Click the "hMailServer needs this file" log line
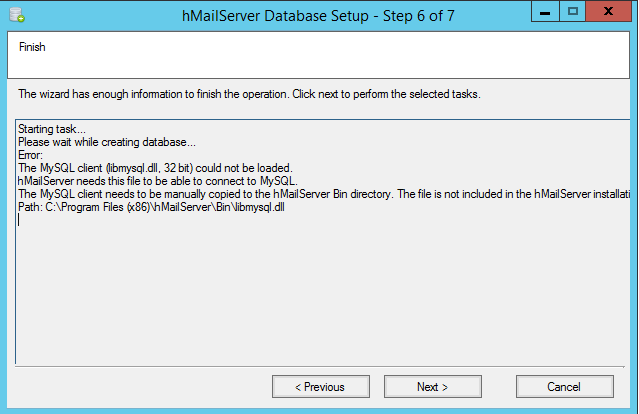The width and height of the screenshot is (639, 414). [x=158, y=180]
